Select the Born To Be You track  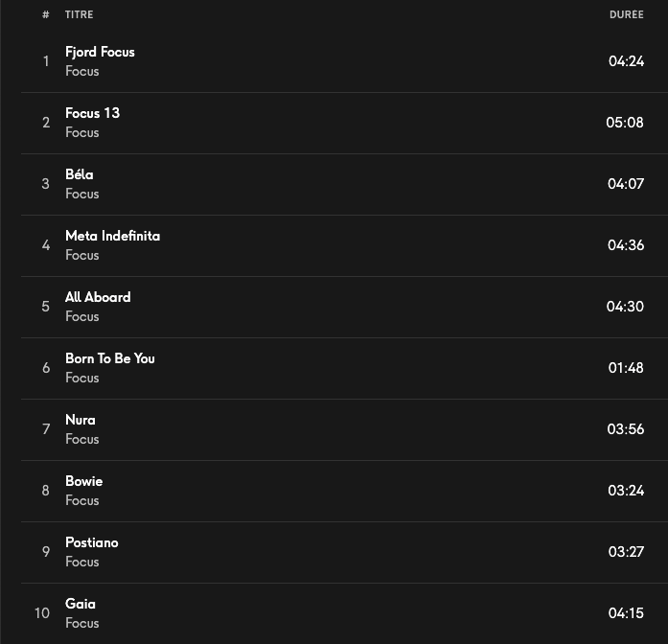click(109, 358)
